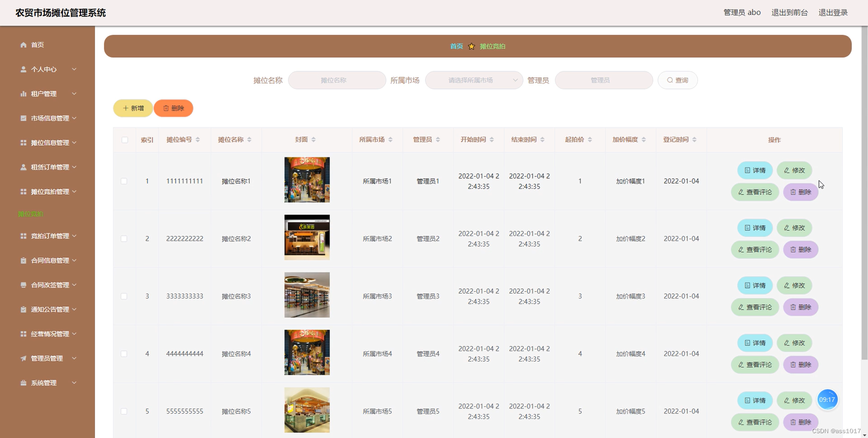This screenshot has width=868, height=438.
Task: Open 详情 for 摊位名称2
Action: point(755,228)
